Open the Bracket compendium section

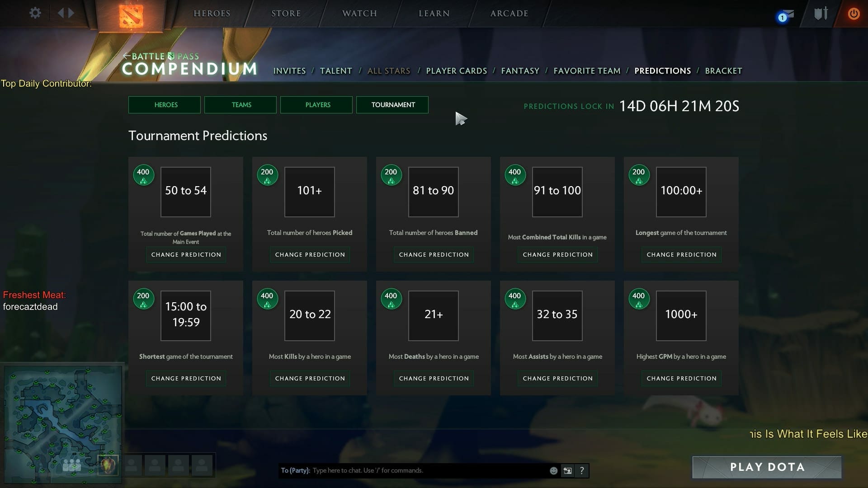pyautogui.click(x=723, y=71)
